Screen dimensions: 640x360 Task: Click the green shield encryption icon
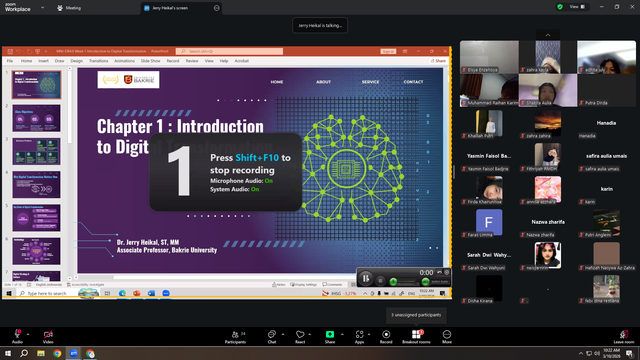pos(560,7)
